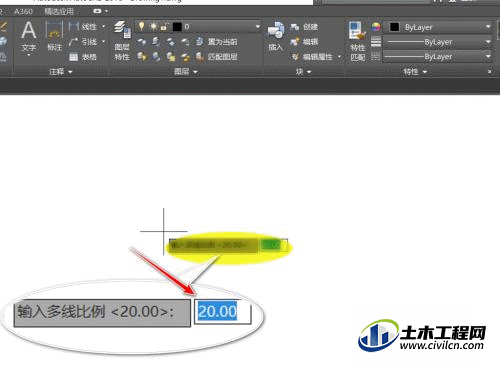Toggle layer 0 lightbulb on/off

pyautogui.click(x=141, y=26)
